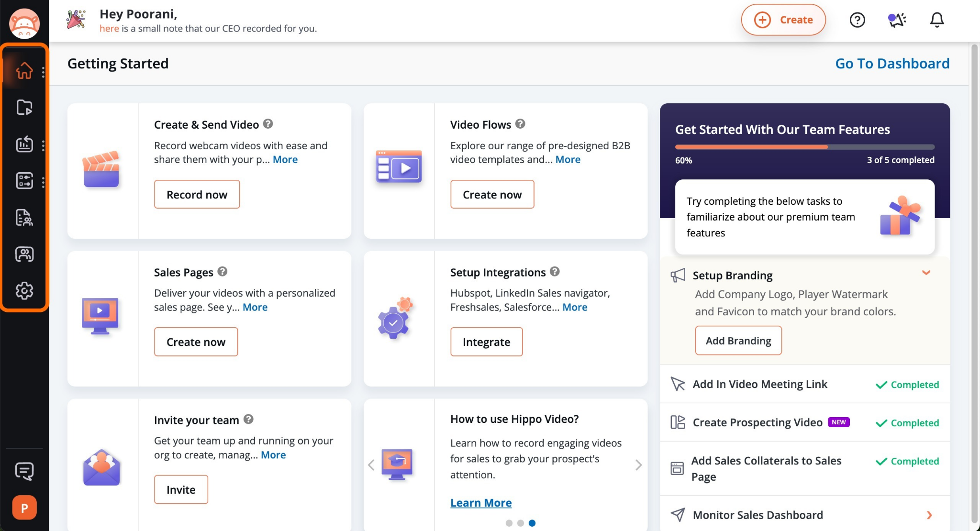Viewport: 980px width, 531px height.
Task: Expand Create & Send Video description with More
Action: click(285, 159)
